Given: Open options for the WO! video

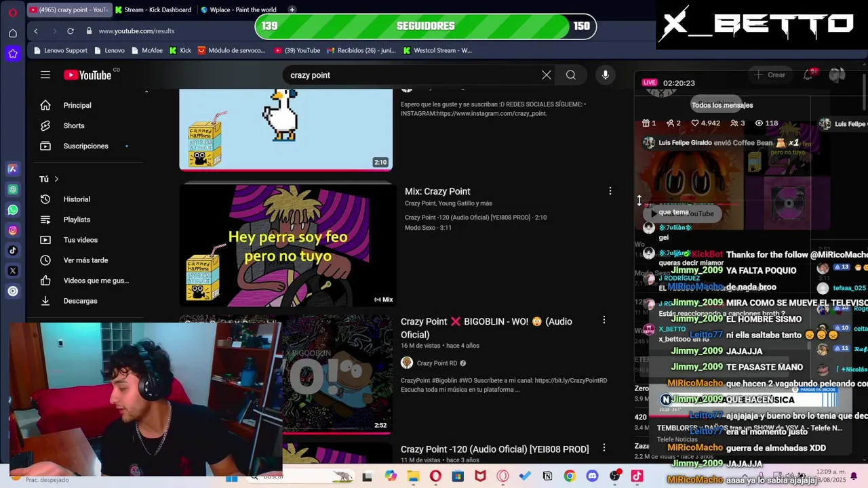Looking at the screenshot, I should click(x=604, y=320).
